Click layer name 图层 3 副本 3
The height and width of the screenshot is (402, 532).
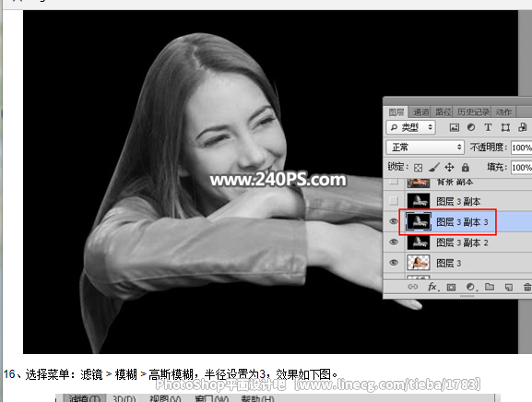coord(462,222)
